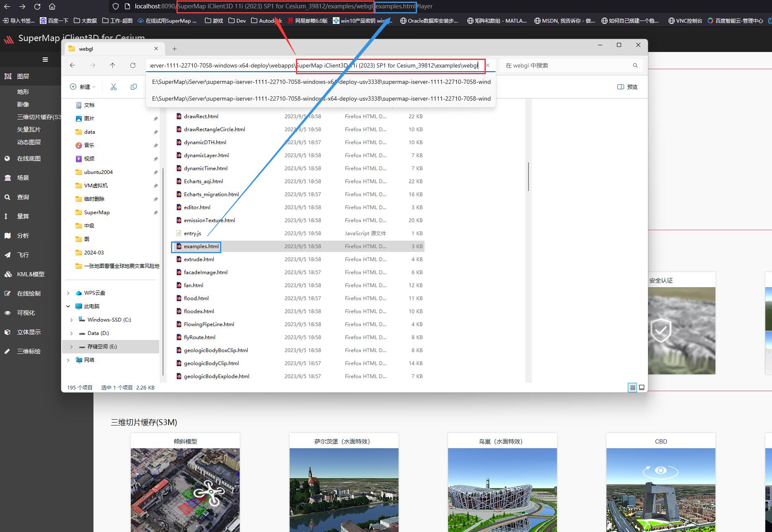
Task: Click browser forward arrow button
Action: click(x=22, y=6)
